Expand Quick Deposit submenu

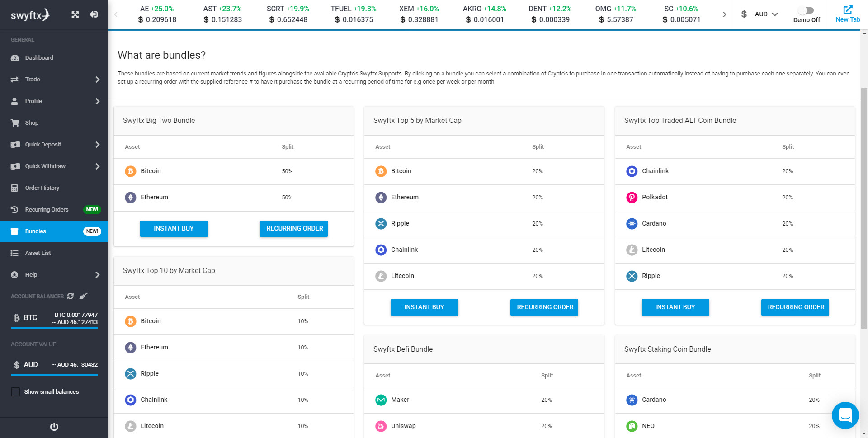click(x=54, y=145)
